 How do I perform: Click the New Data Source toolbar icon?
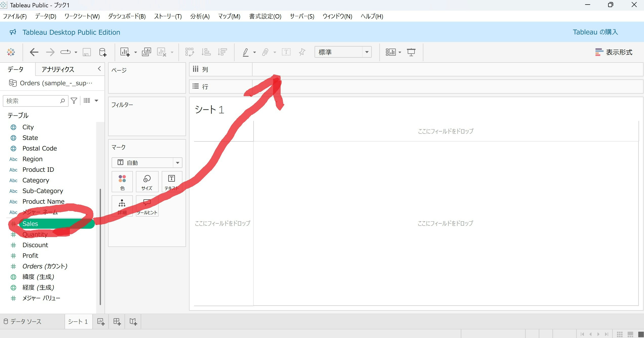click(x=102, y=52)
